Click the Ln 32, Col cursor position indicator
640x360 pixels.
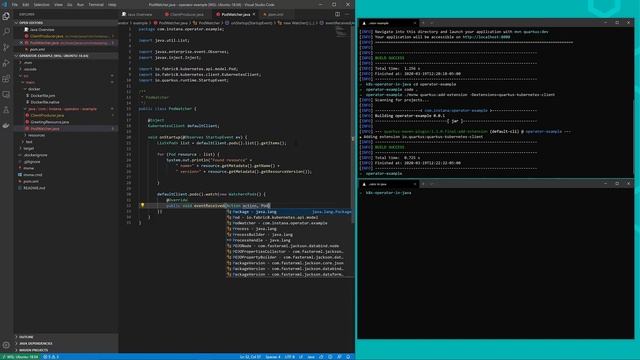pos(250,357)
